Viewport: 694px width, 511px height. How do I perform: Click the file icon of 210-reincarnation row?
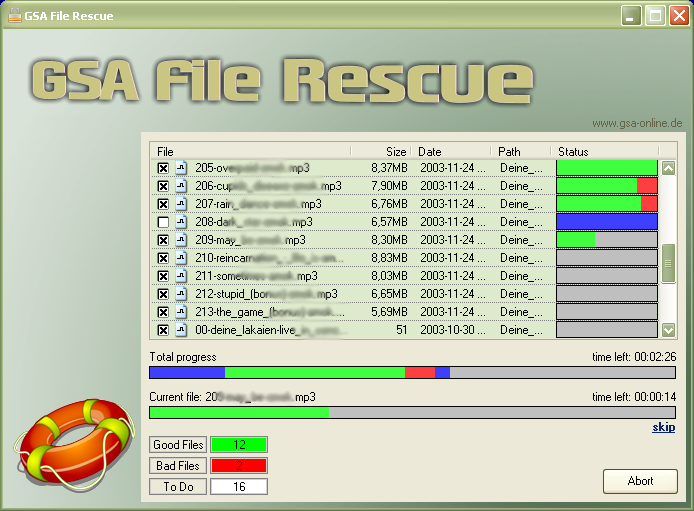pos(181,258)
